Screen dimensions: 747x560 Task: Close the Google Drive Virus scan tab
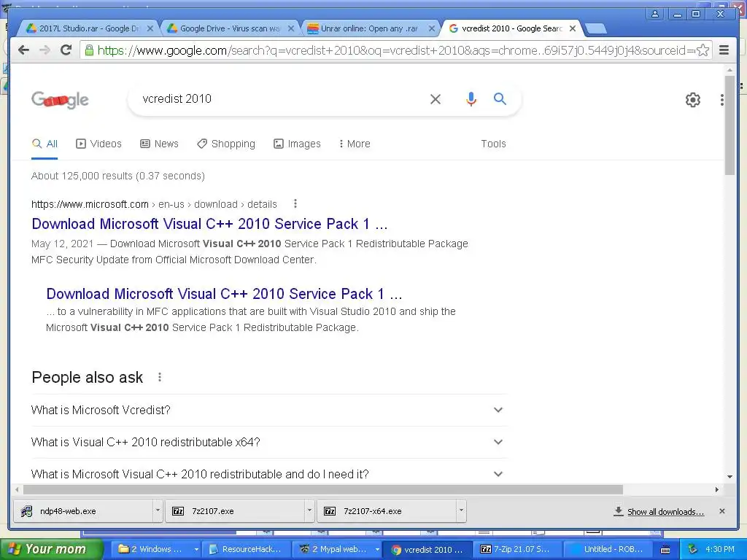point(291,28)
